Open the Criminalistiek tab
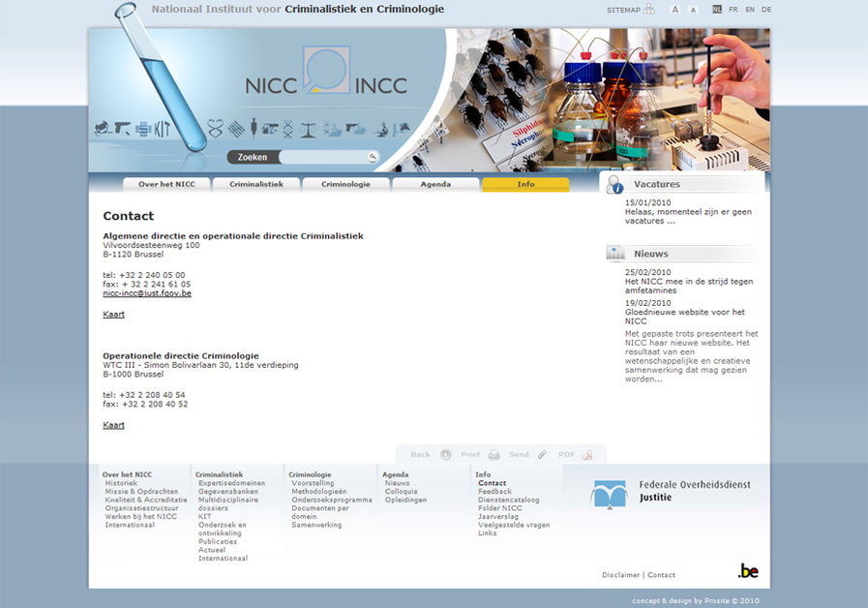Screen dimensions: 868x608 click(x=256, y=184)
